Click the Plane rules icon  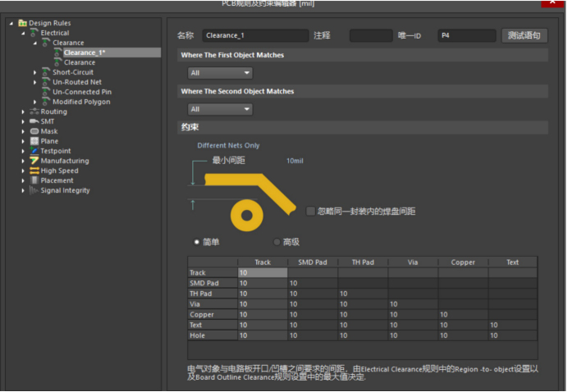[34, 141]
